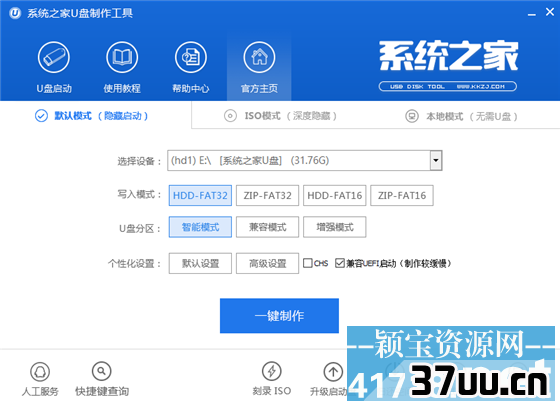Switch to the ISO模式 tab
The height and width of the screenshot is (406, 560).
[x=280, y=116]
